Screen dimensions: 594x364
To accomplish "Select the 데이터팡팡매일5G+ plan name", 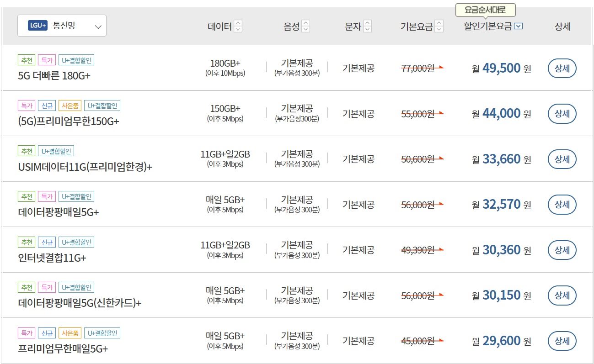I will click(59, 212).
